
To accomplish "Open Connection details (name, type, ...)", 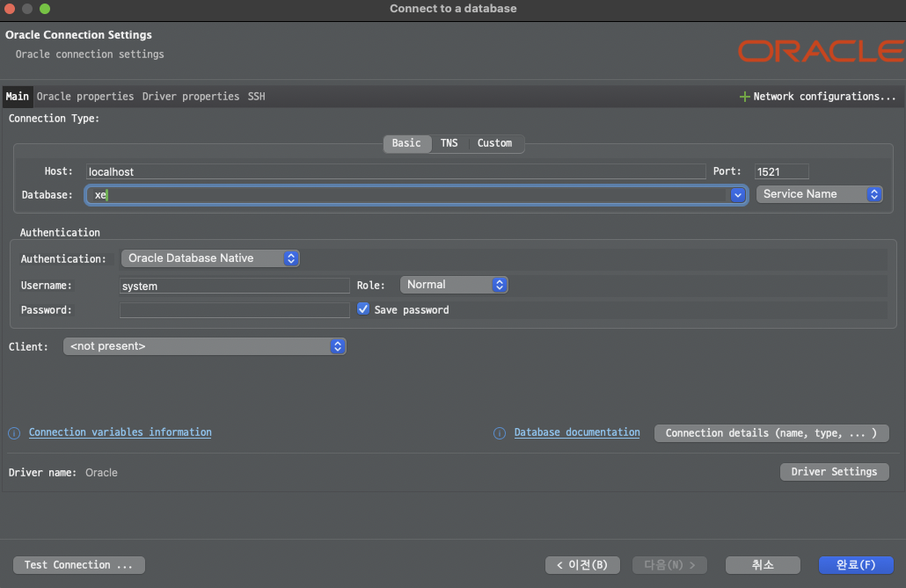I will click(x=771, y=433).
